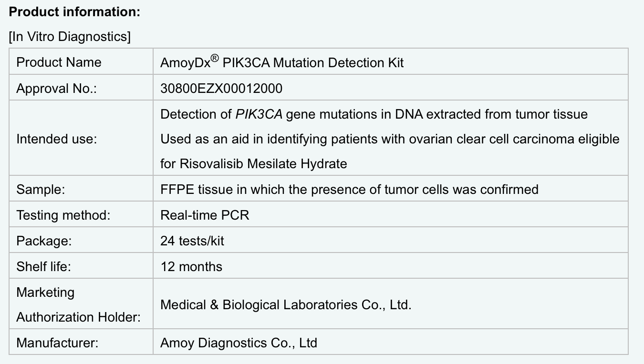The height and width of the screenshot is (364, 644).
Task: Click the "Amoy Diagnostics Co., Ltd" manufacturer value
Action: coord(239,343)
